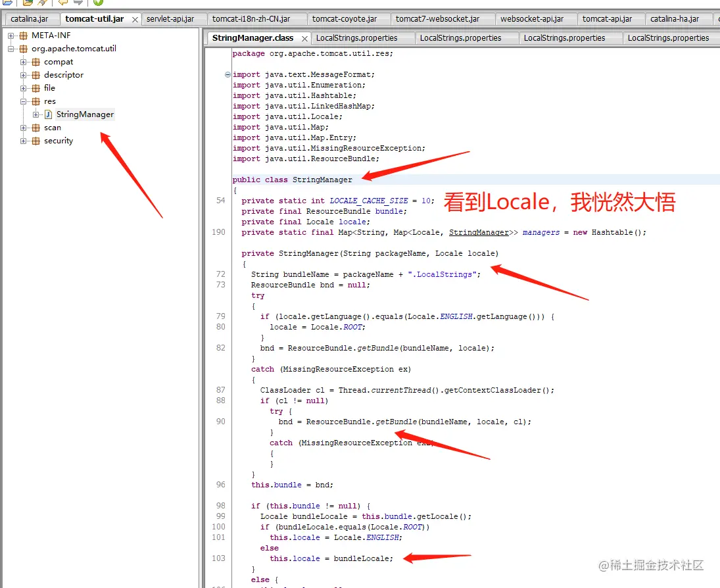The image size is (720, 588).
Task: Collapse the org.apache.tomcat.util tree node
Action: pos(11,49)
